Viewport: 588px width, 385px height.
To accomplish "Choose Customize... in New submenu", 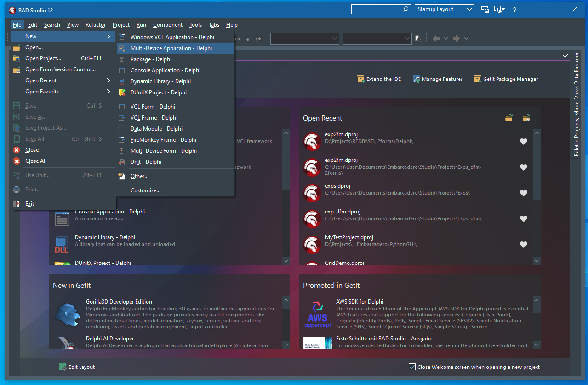I will coord(176,190).
